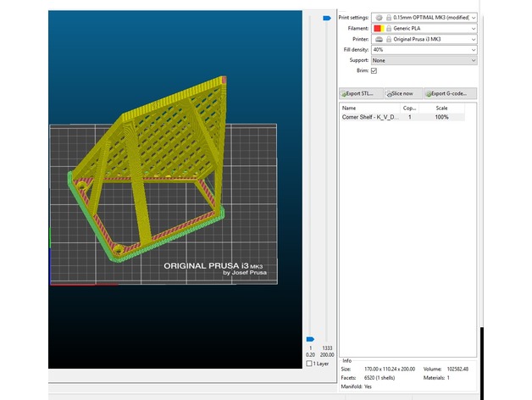Image resolution: width=532 pixels, height=400 pixels.
Task: Click the Scale column header
Action: (441, 108)
